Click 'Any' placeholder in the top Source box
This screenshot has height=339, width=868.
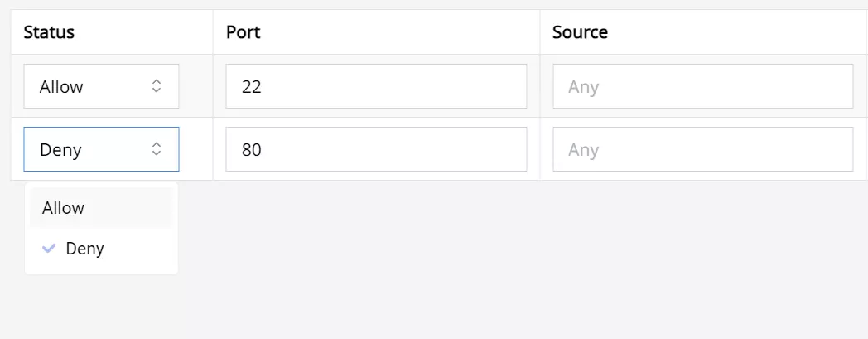583,87
